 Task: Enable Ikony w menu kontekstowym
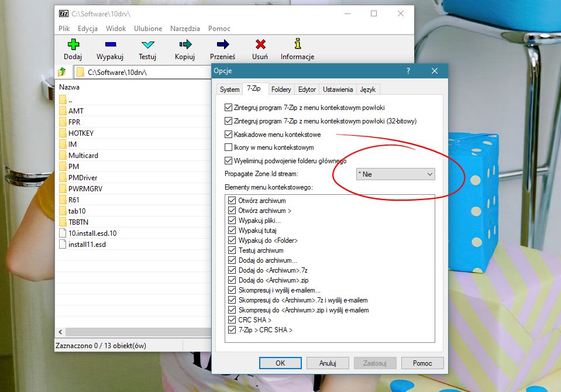228,147
